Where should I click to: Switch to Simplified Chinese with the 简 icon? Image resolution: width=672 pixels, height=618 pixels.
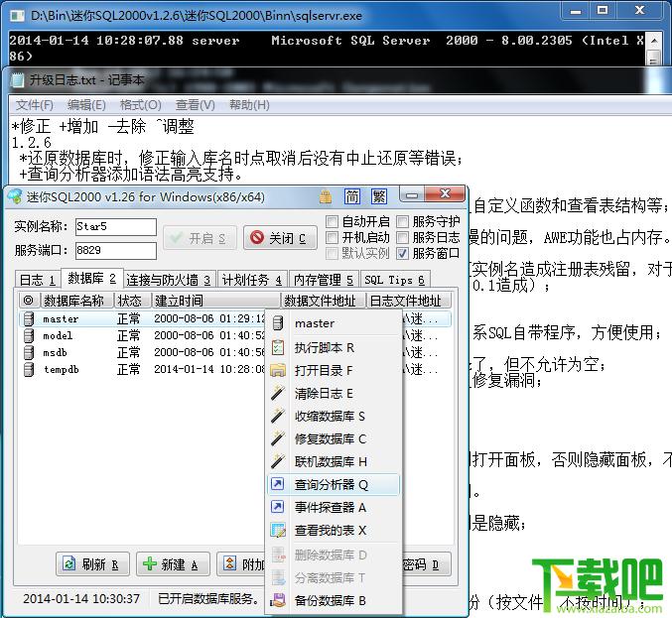[x=352, y=197]
